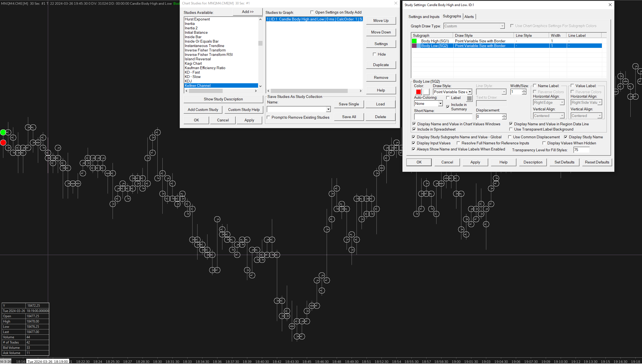Click the gray label color swatch

[x=469, y=98]
